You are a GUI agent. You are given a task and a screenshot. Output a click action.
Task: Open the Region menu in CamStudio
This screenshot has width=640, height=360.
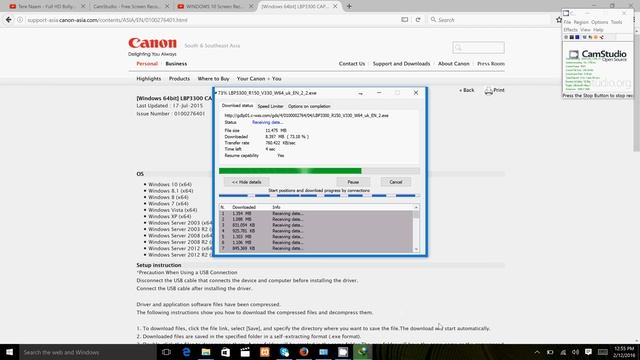[581, 22]
